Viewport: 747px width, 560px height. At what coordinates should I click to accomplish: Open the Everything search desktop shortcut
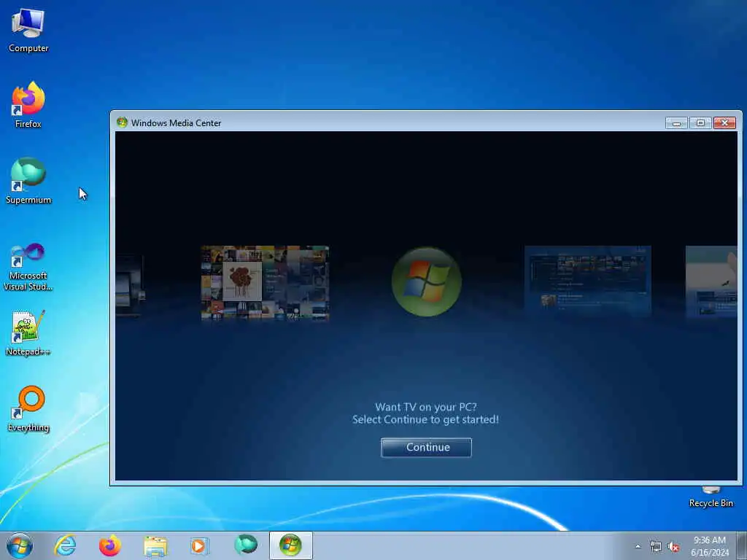click(x=28, y=409)
